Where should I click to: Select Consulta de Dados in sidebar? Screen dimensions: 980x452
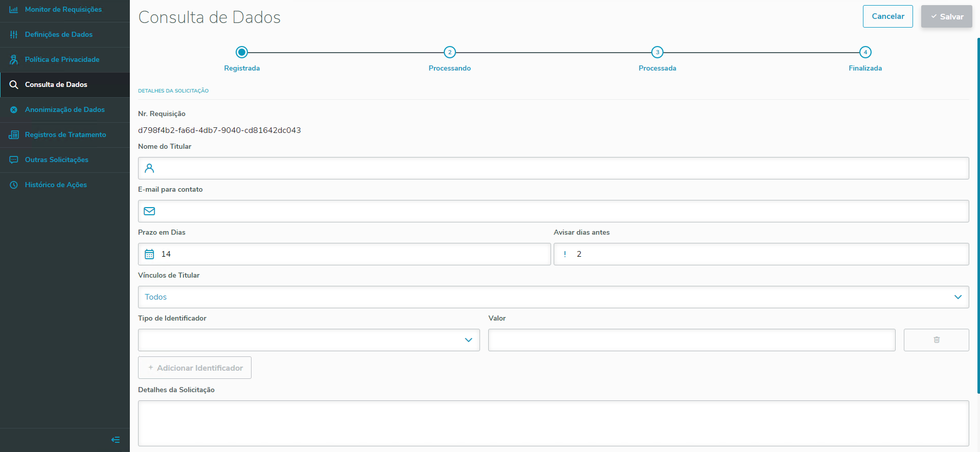pyautogui.click(x=65, y=84)
